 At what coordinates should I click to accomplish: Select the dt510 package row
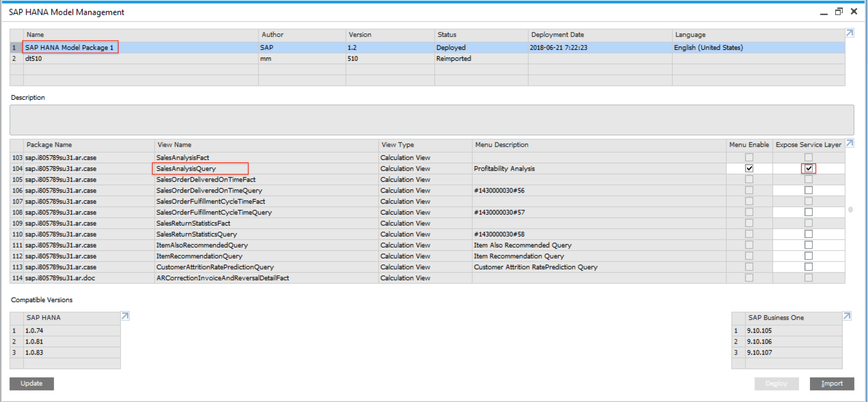(428, 58)
